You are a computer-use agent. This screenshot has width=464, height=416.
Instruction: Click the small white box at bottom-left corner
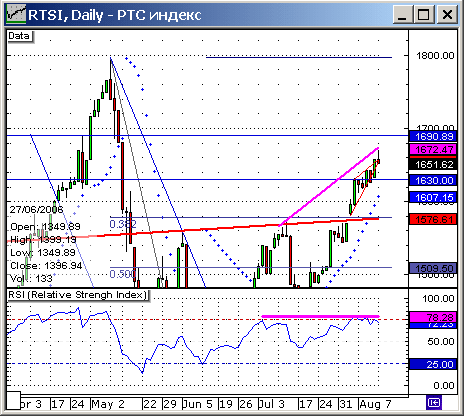(x=14, y=401)
